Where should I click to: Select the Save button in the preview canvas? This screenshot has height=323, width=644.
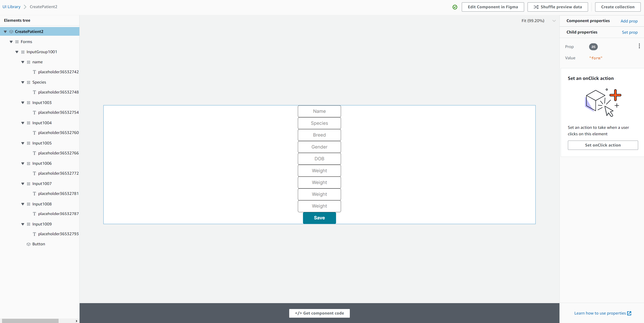319,218
